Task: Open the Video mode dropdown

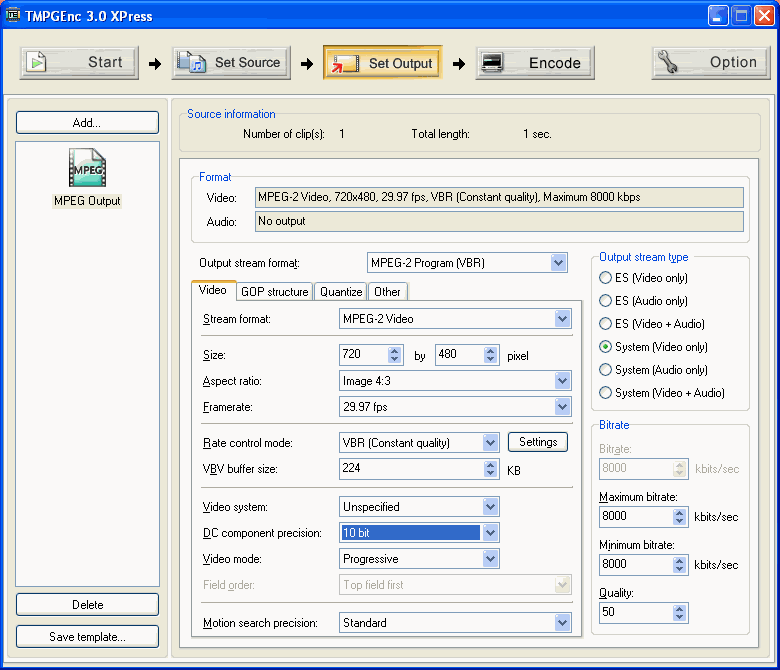Action: click(490, 559)
